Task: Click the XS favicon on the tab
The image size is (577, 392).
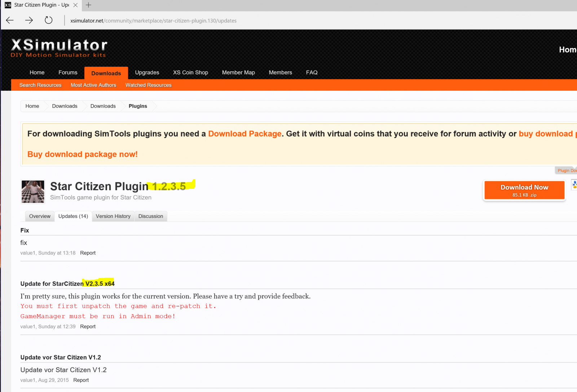Action: click(x=8, y=5)
